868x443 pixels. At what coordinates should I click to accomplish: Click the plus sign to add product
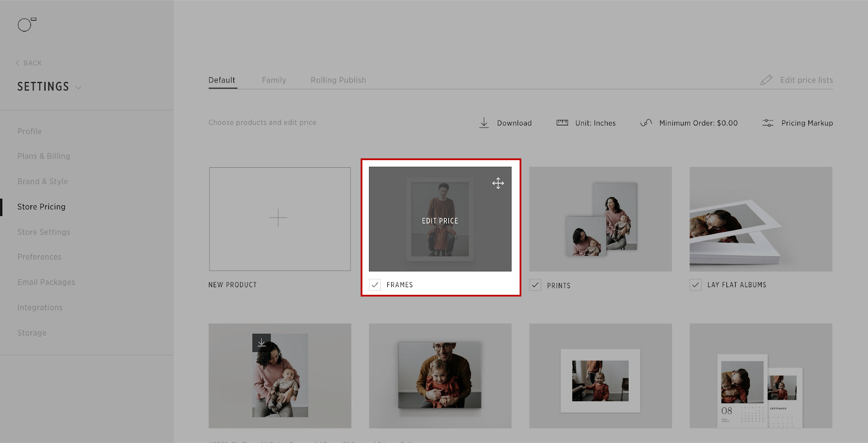coord(278,218)
